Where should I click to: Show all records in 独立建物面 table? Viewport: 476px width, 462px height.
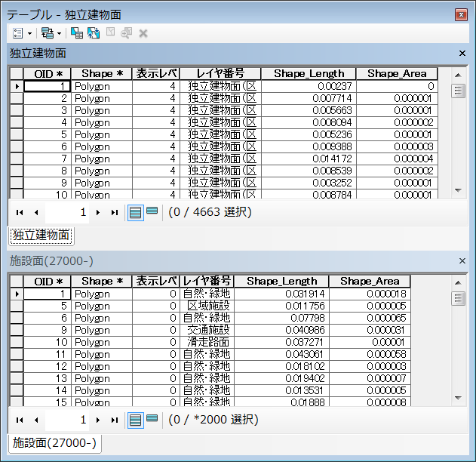click(x=135, y=213)
